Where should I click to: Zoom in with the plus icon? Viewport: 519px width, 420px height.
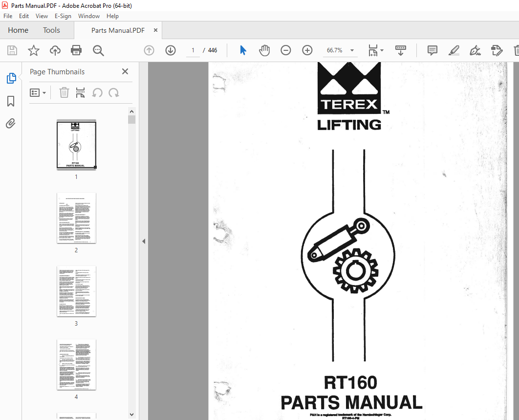[x=307, y=50]
